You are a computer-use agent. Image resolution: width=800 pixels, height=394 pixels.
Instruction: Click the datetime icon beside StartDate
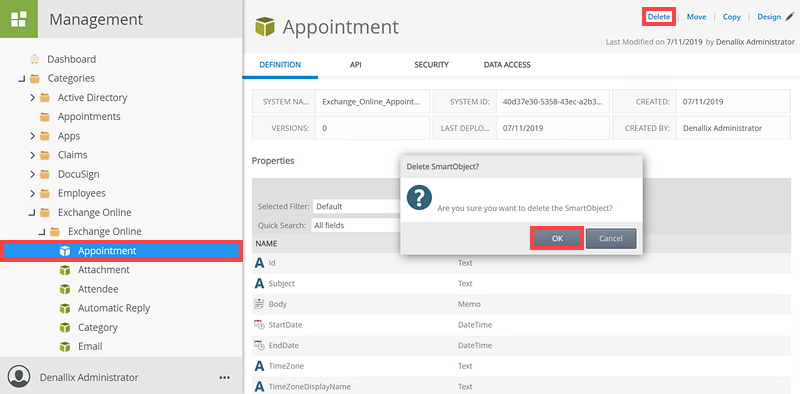pos(259,325)
